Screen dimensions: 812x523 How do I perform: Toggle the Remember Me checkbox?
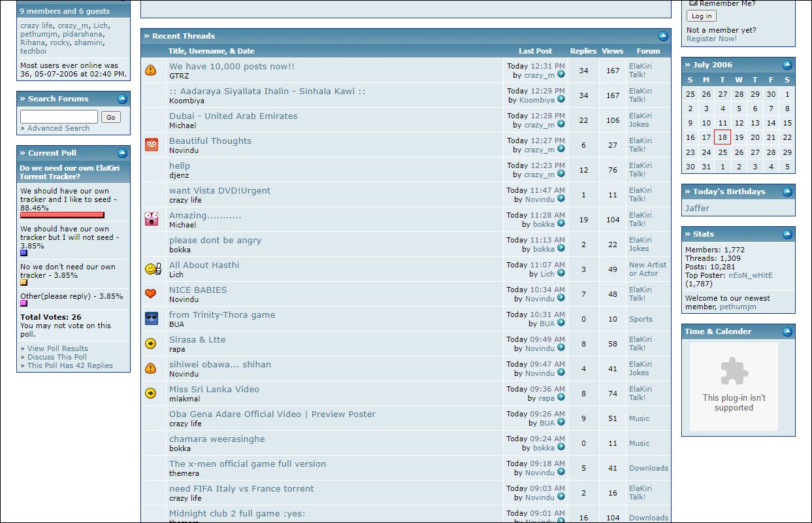tap(693, 3)
